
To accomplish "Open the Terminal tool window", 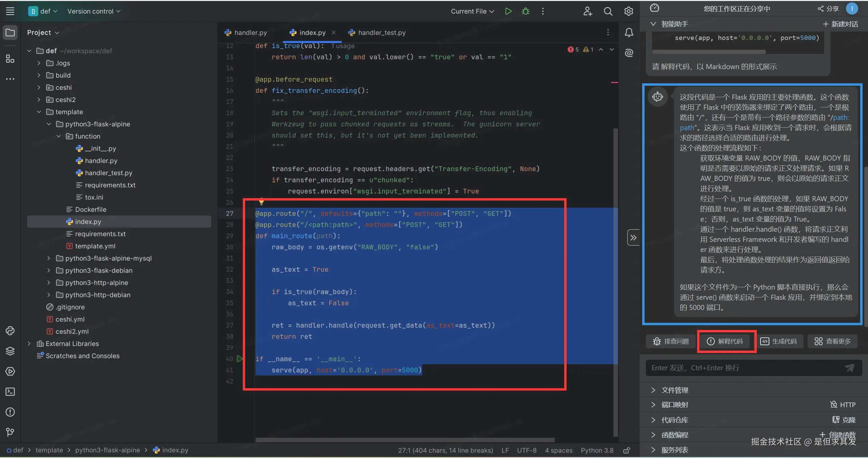I will click(x=10, y=392).
